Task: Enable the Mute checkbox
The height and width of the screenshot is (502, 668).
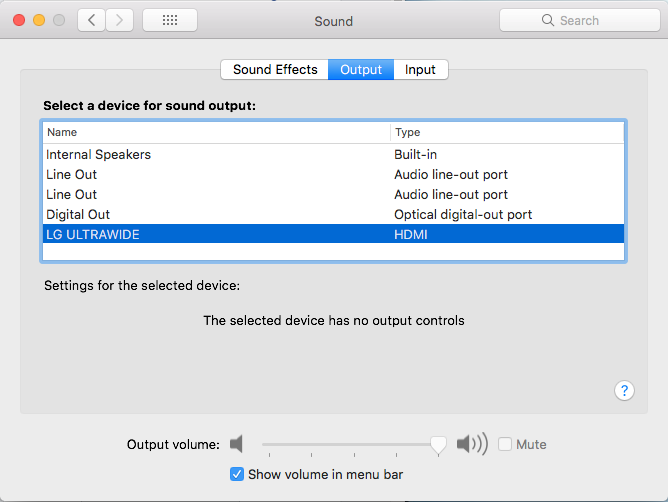Action: [x=506, y=444]
